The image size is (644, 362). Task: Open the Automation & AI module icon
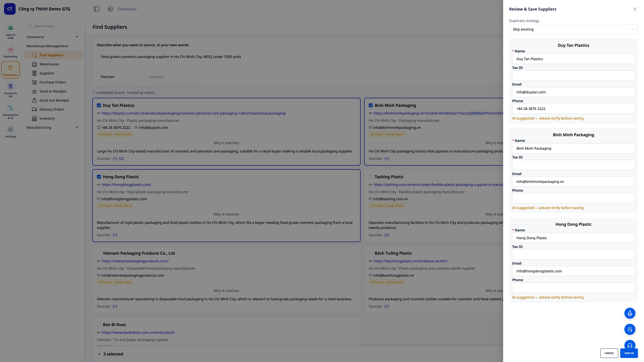(x=10, y=108)
